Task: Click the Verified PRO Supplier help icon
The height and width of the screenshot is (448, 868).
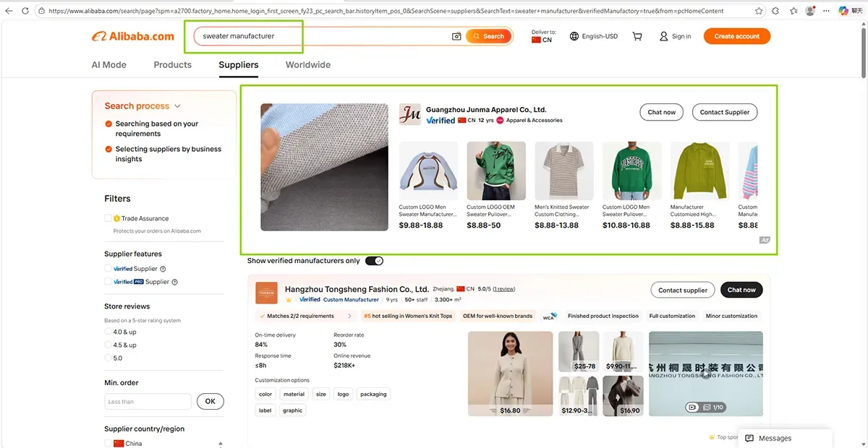Action: 174,282
